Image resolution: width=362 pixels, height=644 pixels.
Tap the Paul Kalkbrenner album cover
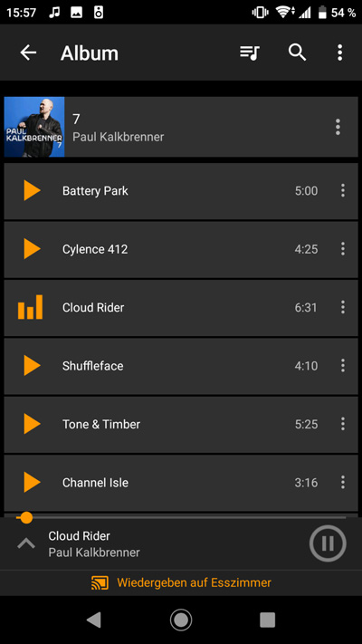pyautogui.click(x=34, y=127)
